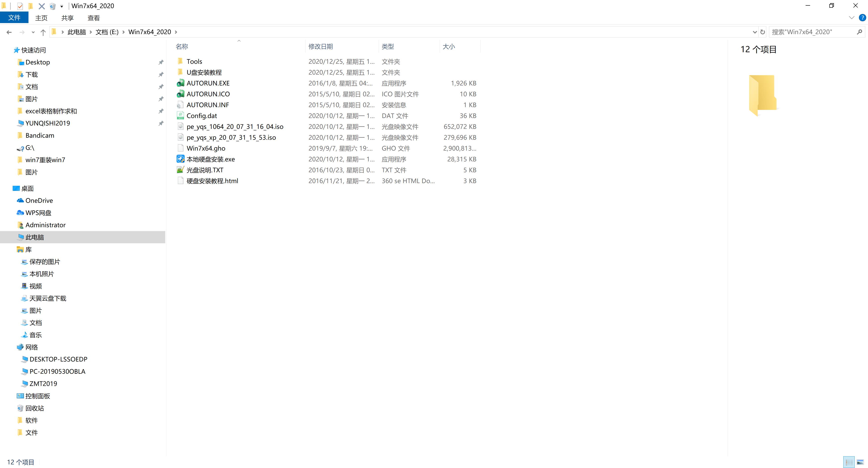Open Config.dat file

tap(202, 115)
